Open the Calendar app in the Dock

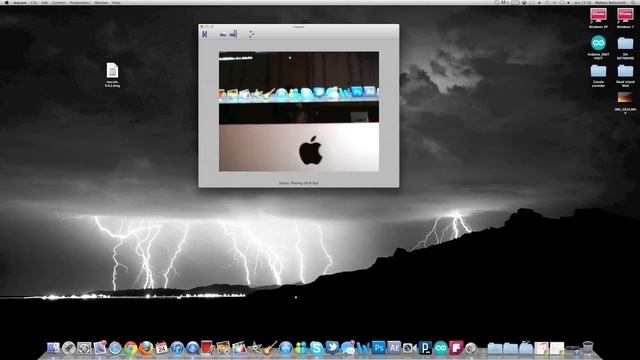pyautogui.click(x=162, y=348)
